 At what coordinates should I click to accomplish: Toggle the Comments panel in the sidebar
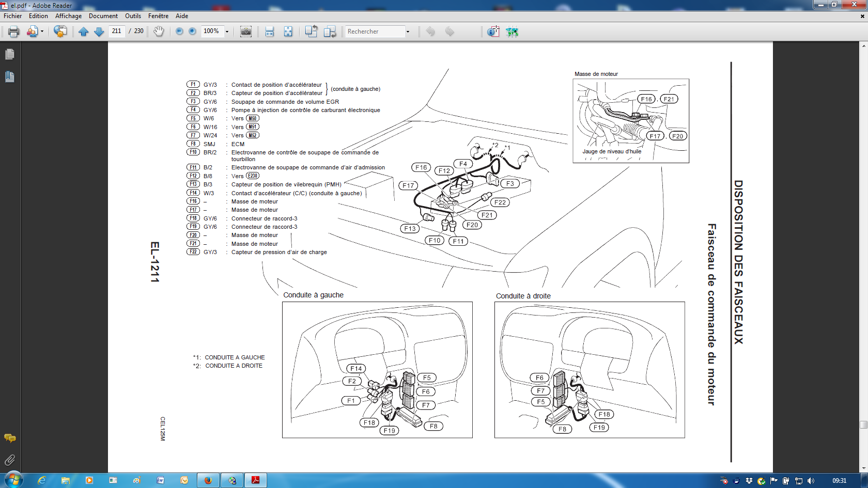click(9, 438)
